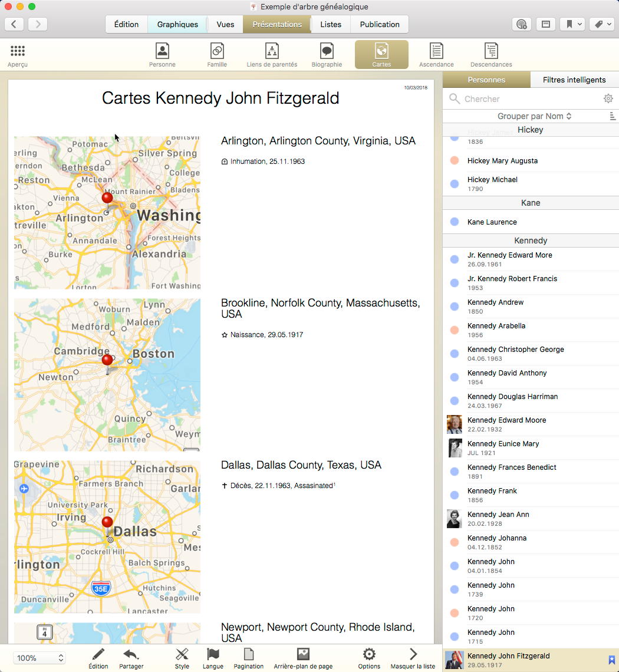Select Hickey Mary Augusta in the list
The width and height of the screenshot is (619, 672).
coord(531,161)
